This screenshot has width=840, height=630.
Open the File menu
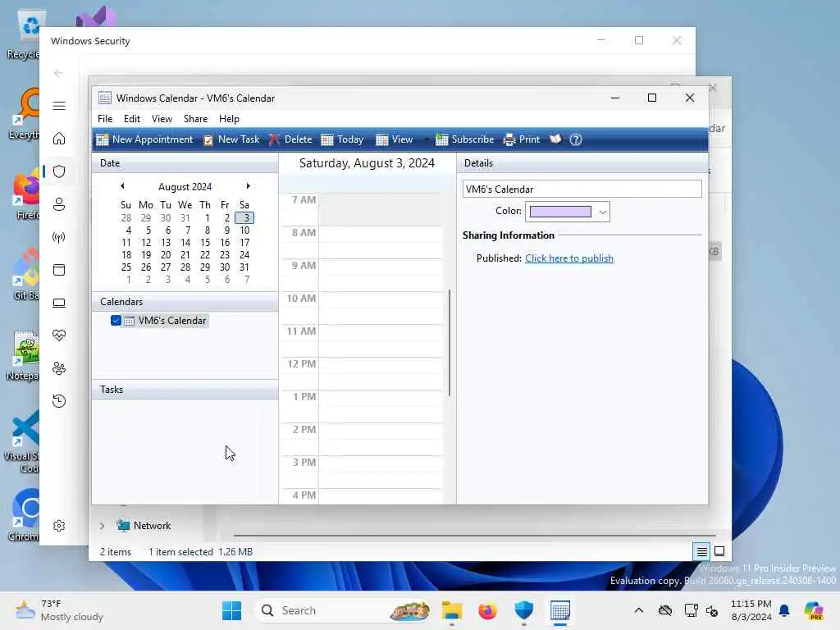105,119
